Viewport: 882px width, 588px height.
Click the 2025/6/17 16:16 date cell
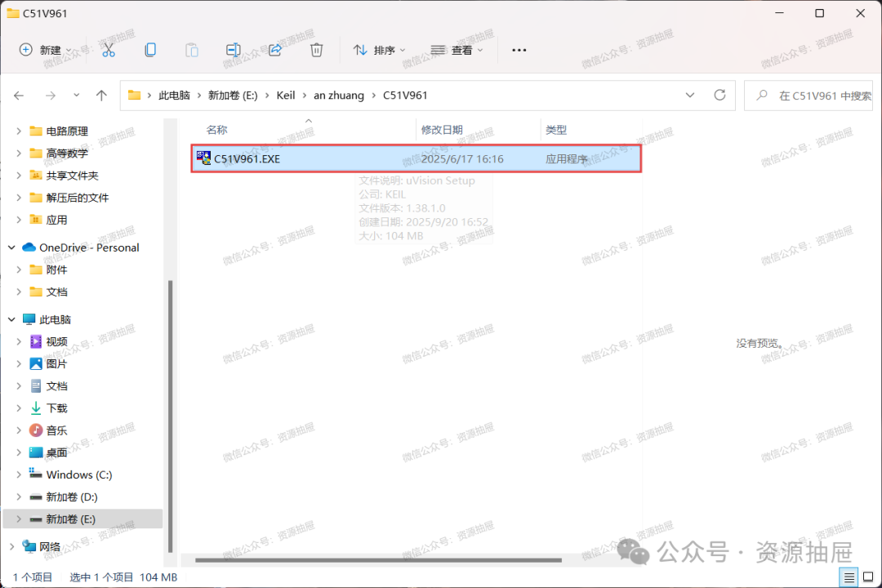[x=462, y=158]
